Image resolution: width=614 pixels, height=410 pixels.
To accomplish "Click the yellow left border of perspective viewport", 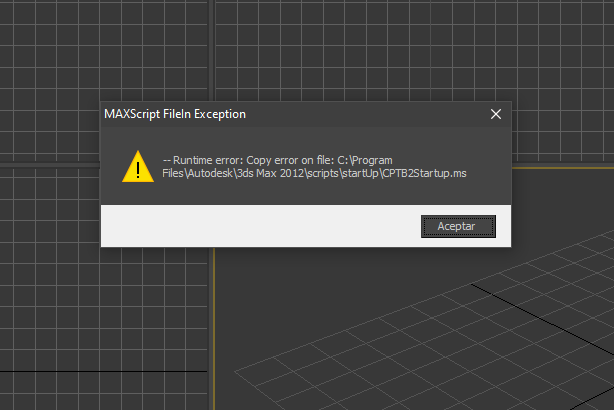I will coord(214,329).
